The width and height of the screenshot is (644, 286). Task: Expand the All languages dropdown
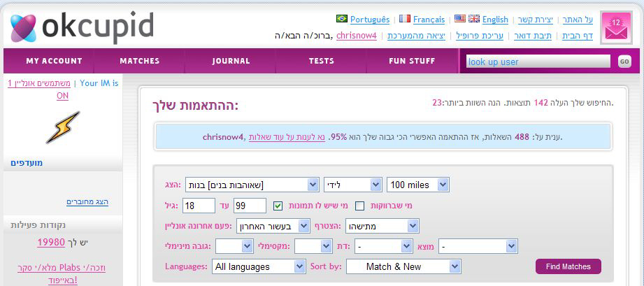(259, 266)
